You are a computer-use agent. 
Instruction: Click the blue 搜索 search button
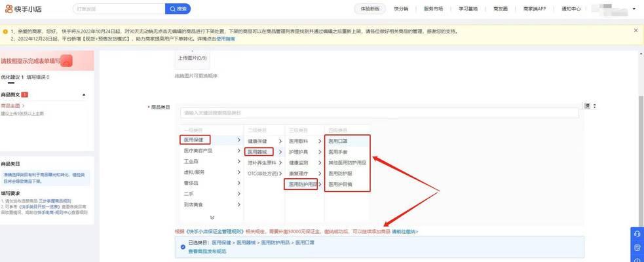178,9
